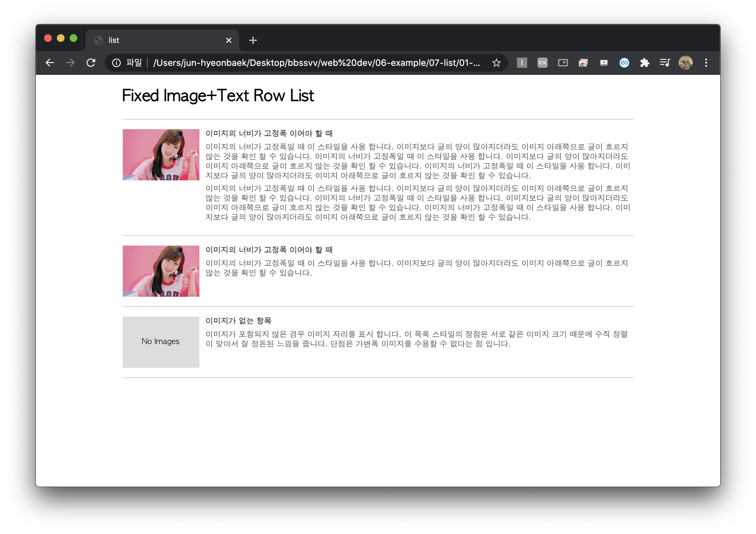Open a new tab with plus button
This screenshot has height=534, width=756.
pos(253,40)
